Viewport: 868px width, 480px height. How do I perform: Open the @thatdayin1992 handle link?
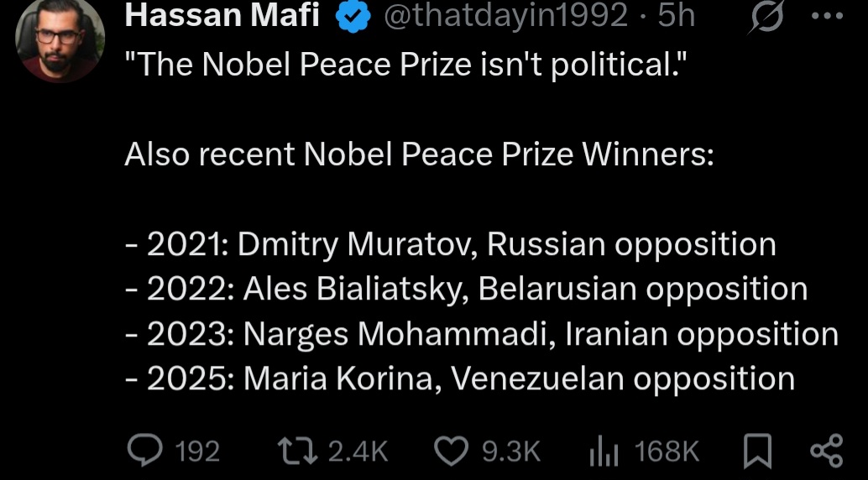tap(505, 16)
